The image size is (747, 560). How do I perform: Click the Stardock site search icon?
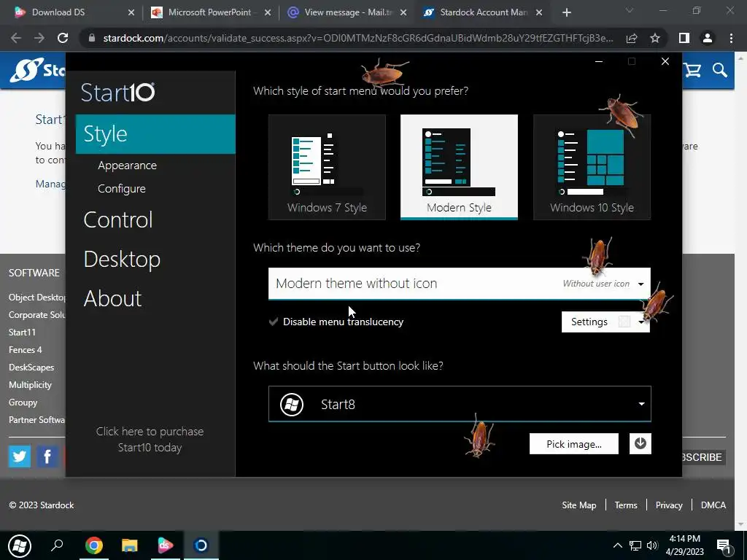(x=720, y=71)
